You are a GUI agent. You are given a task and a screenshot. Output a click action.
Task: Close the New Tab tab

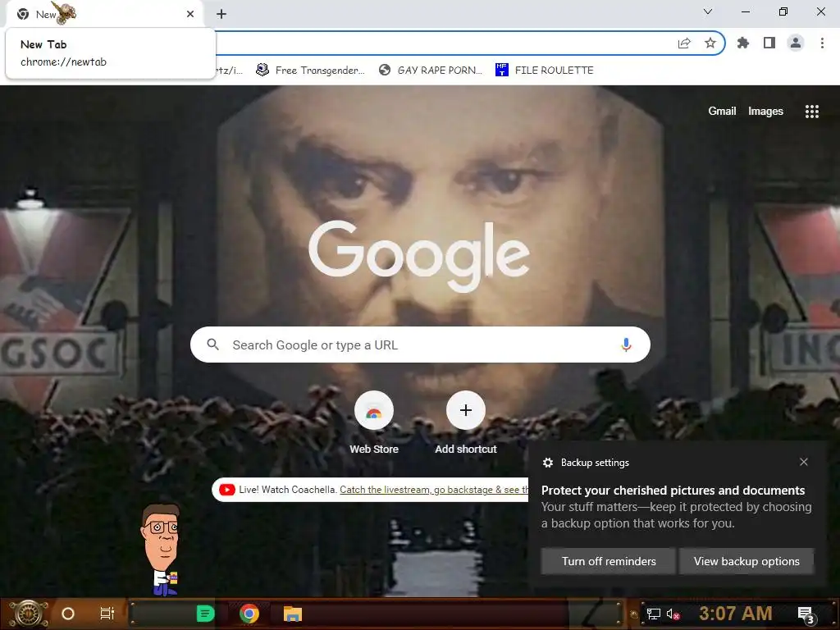[x=190, y=14]
